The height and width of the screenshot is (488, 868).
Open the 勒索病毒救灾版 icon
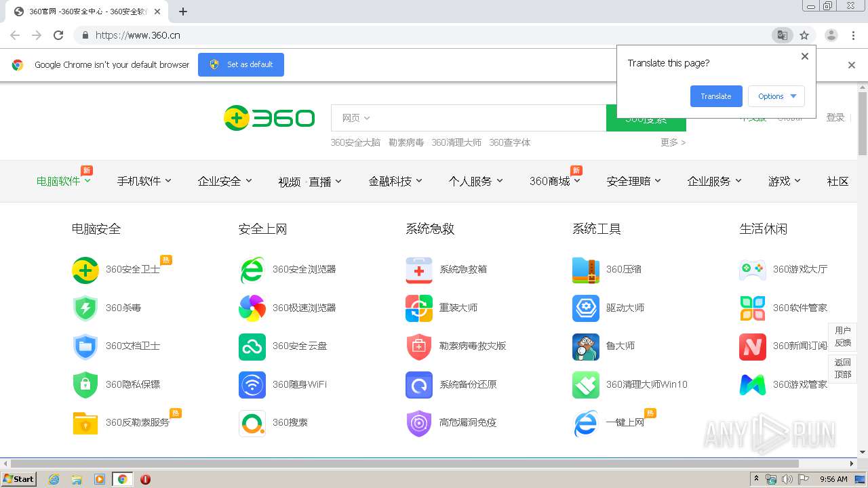[419, 346]
